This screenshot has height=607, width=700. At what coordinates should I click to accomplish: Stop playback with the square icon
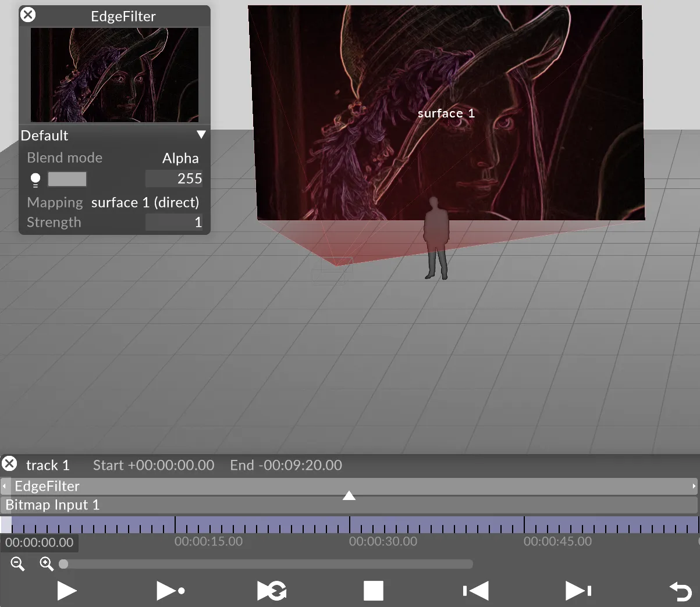(373, 591)
